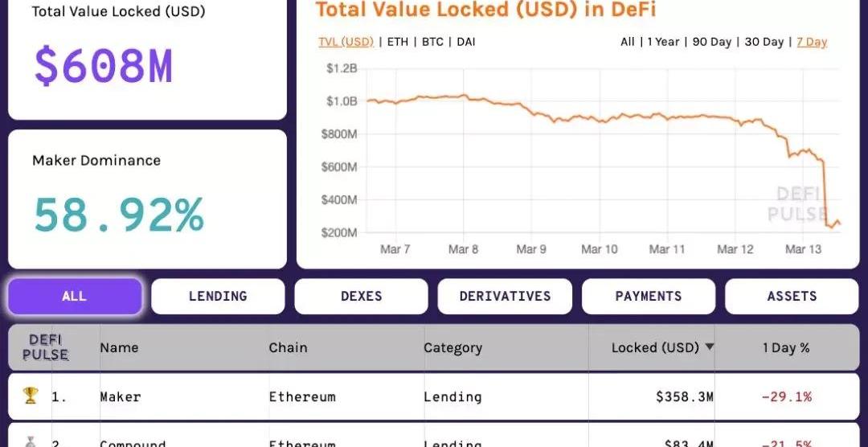Screen dimensions: 868x447
Task: Open the LENDING category tab
Action: (218, 297)
